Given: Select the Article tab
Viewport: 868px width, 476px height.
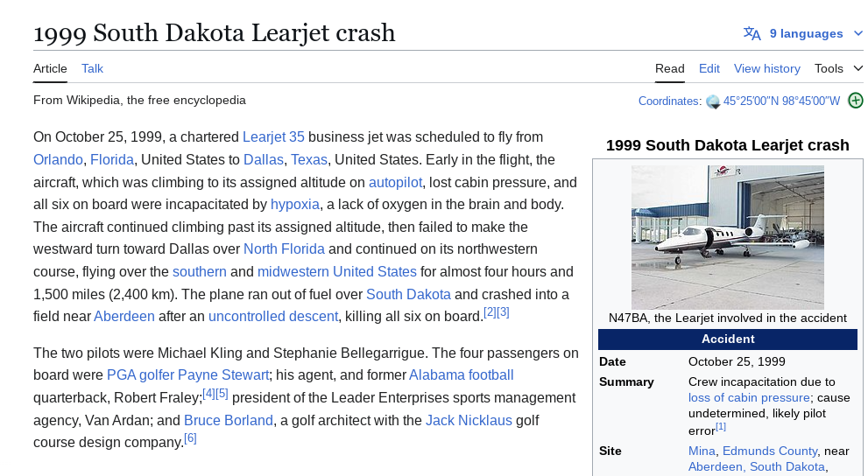Looking at the screenshot, I should click(50, 68).
